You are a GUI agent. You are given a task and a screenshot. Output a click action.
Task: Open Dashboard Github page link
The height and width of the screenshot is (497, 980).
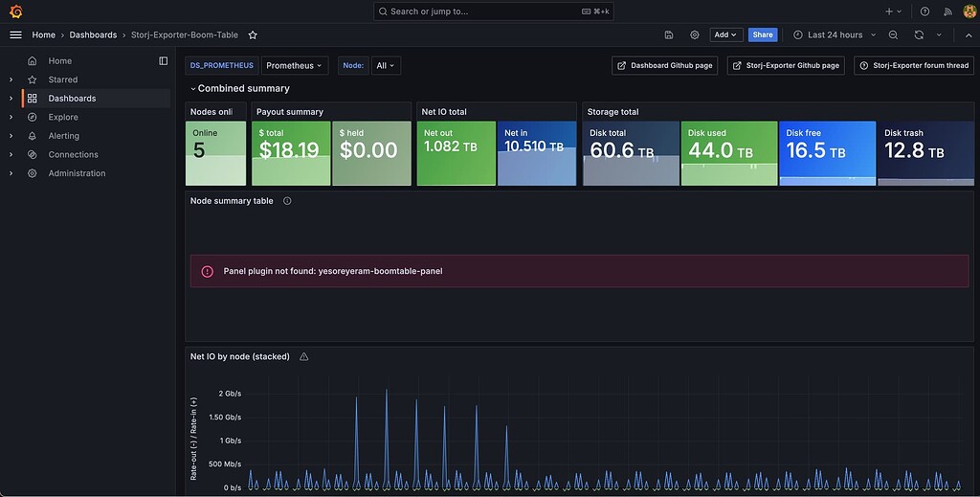[x=664, y=66]
